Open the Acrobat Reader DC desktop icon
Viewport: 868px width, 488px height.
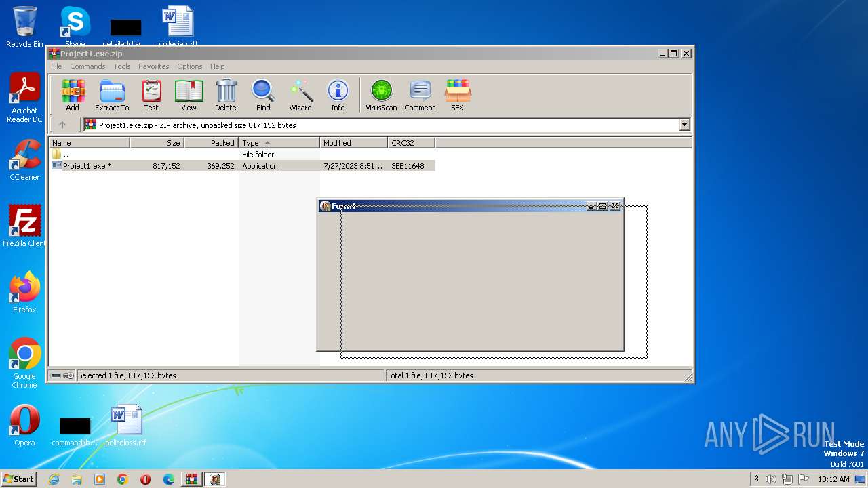coord(24,98)
